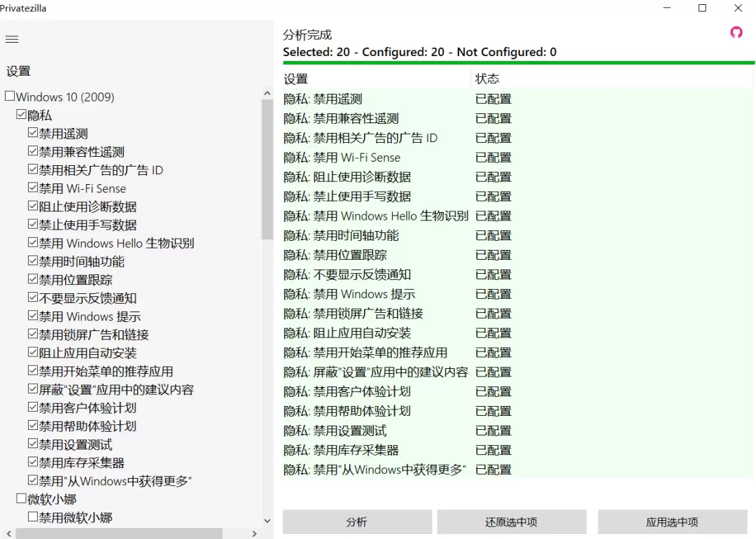Toggle 禁用相关广告的广告 ID checkbox
This screenshot has height=539, width=756.
[x=33, y=169]
